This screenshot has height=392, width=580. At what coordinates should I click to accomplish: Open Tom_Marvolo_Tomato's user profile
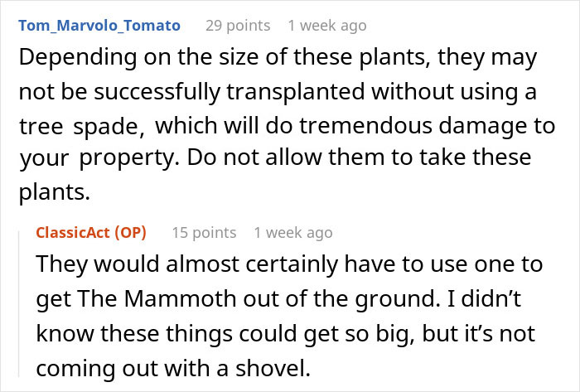(x=98, y=26)
